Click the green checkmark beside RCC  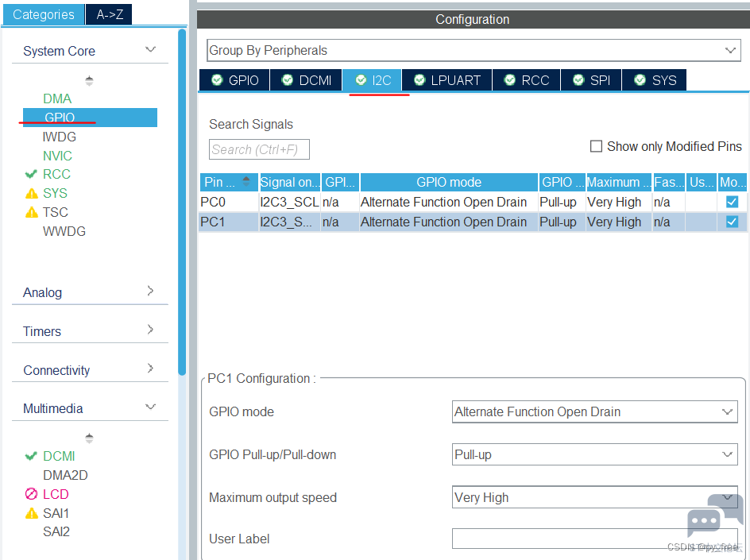pos(31,174)
